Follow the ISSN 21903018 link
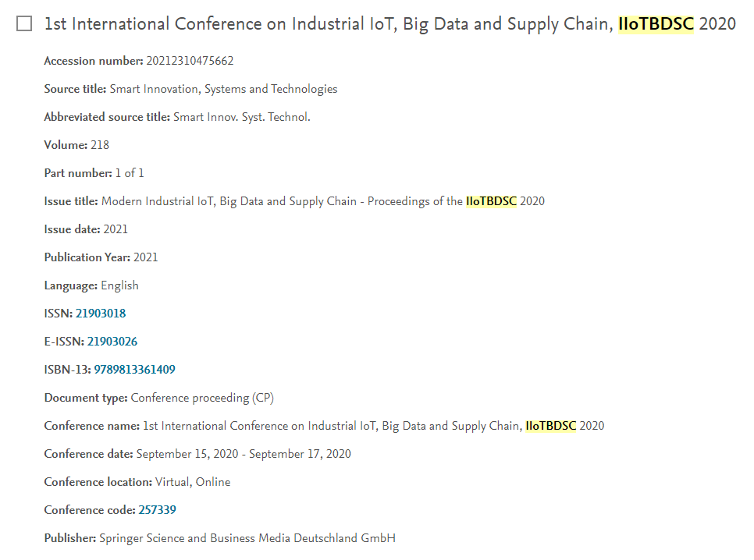 point(101,314)
